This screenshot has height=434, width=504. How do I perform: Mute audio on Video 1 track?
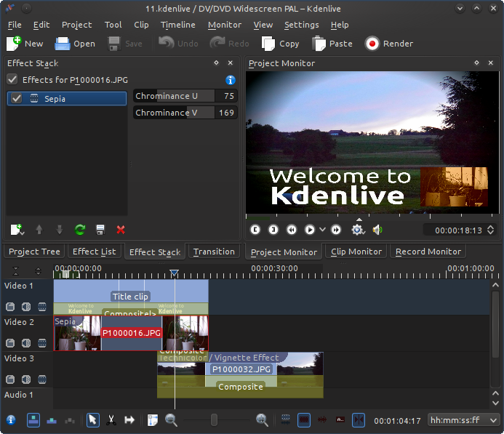[x=26, y=307]
